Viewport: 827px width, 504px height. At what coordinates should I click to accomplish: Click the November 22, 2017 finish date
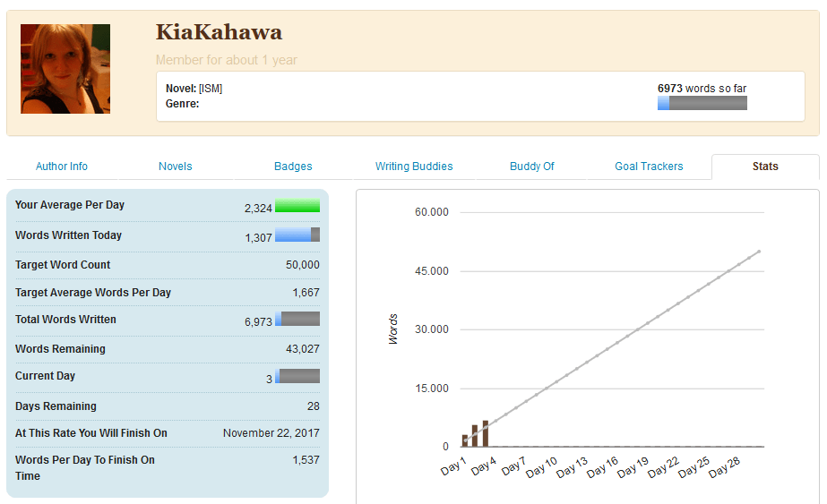271,433
